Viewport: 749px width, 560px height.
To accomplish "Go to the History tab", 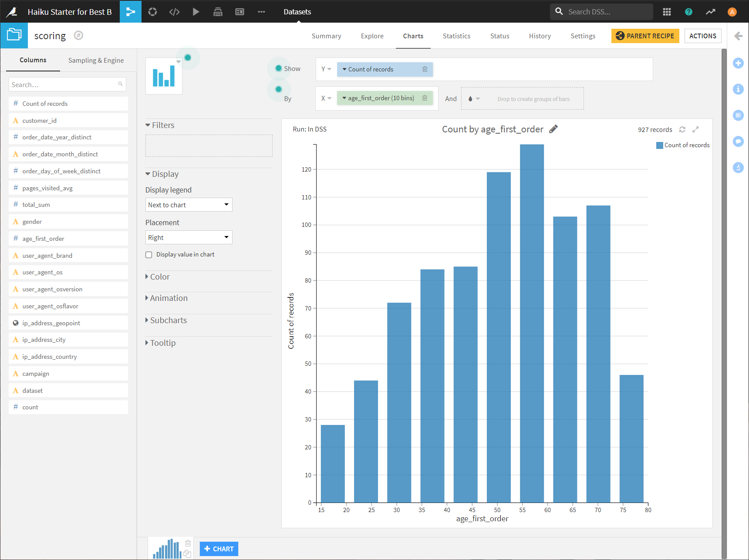I will tap(540, 36).
